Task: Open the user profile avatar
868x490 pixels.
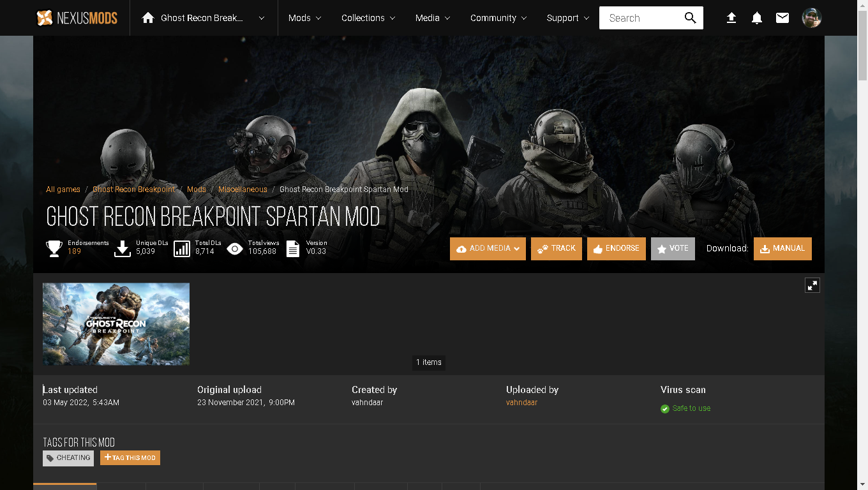Action: [812, 18]
